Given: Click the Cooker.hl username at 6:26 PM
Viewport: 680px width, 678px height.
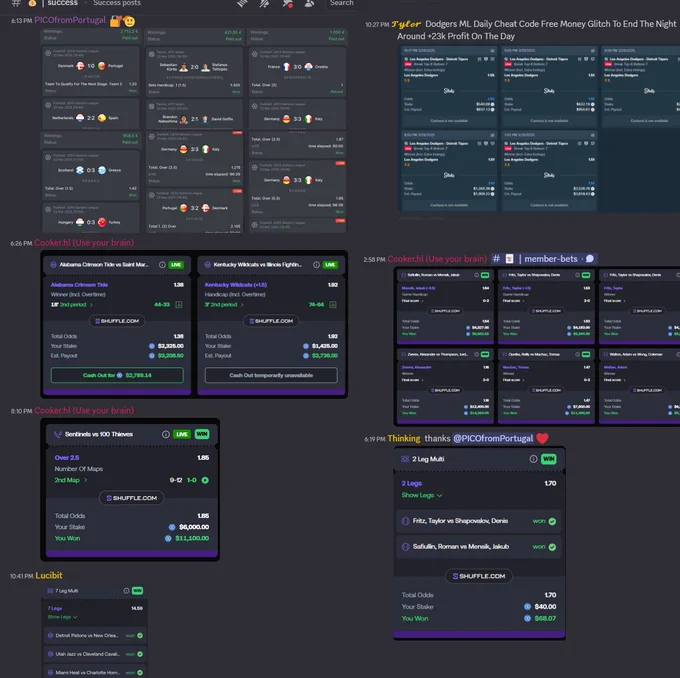Looking at the screenshot, I should (84, 243).
